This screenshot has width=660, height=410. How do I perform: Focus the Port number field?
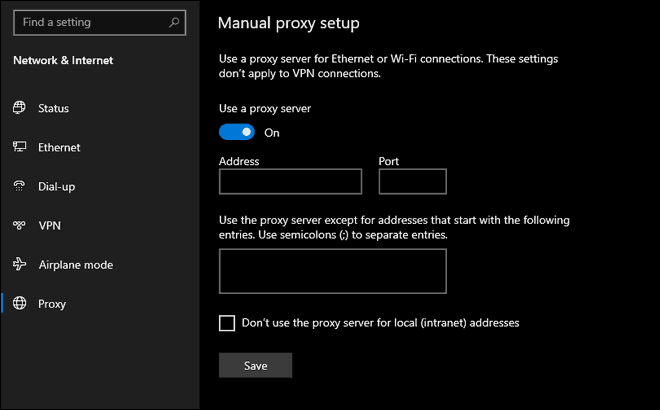coord(412,181)
